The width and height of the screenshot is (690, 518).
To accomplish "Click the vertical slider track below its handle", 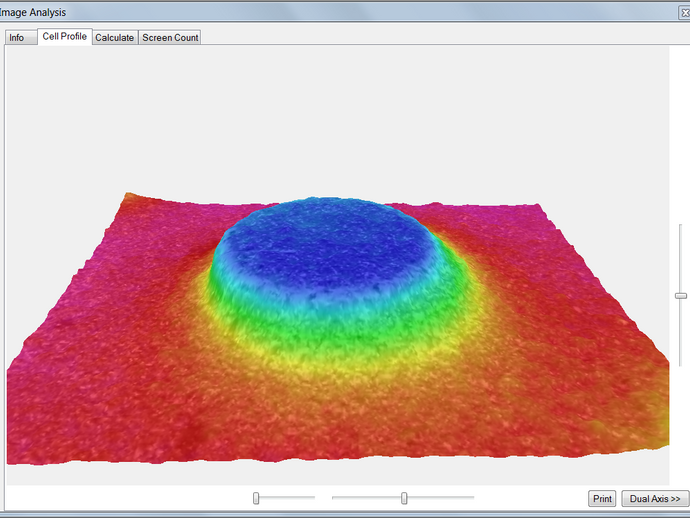I will (681, 335).
